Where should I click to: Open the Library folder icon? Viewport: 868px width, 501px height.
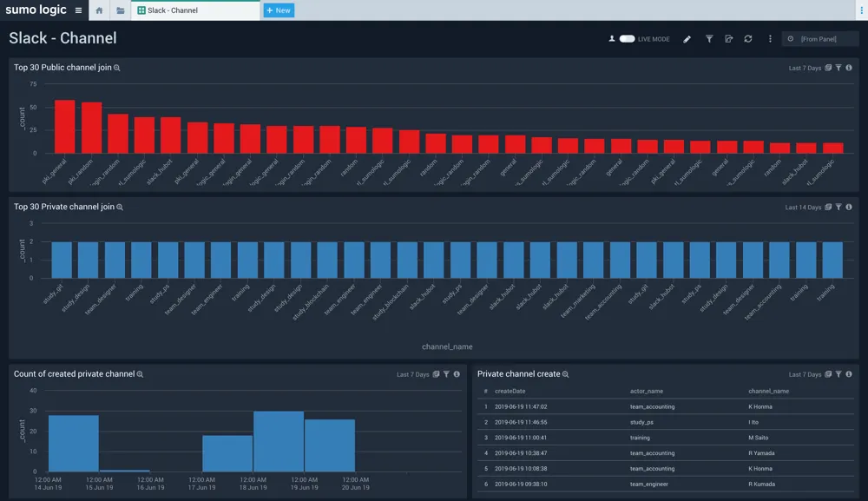point(120,10)
